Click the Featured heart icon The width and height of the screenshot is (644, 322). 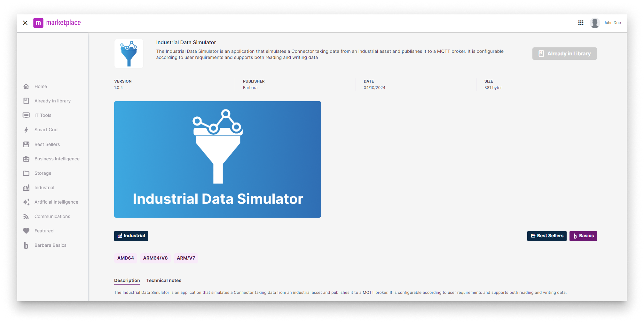click(x=26, y=231)
